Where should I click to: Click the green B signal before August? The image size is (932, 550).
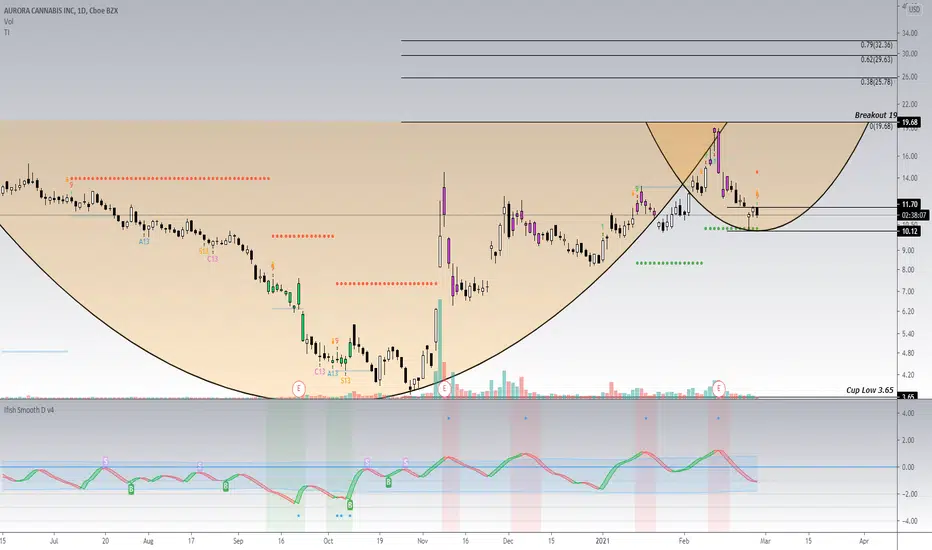(x=131, y=489)
